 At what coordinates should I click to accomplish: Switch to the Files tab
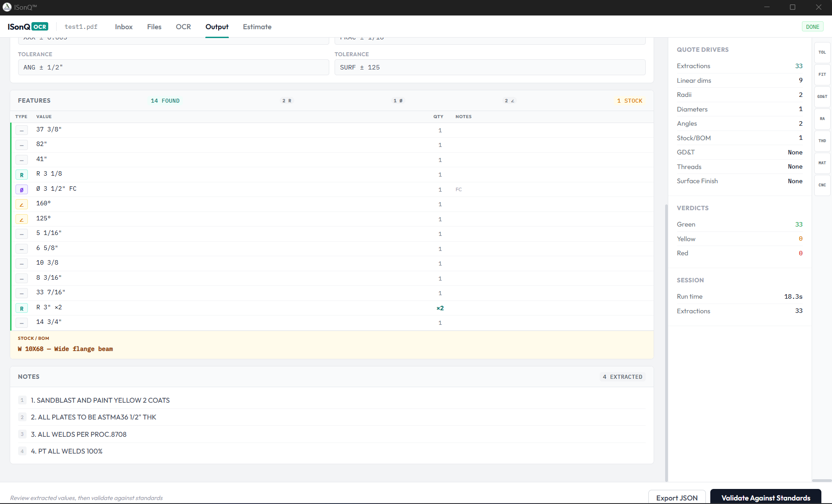[154, 27]
